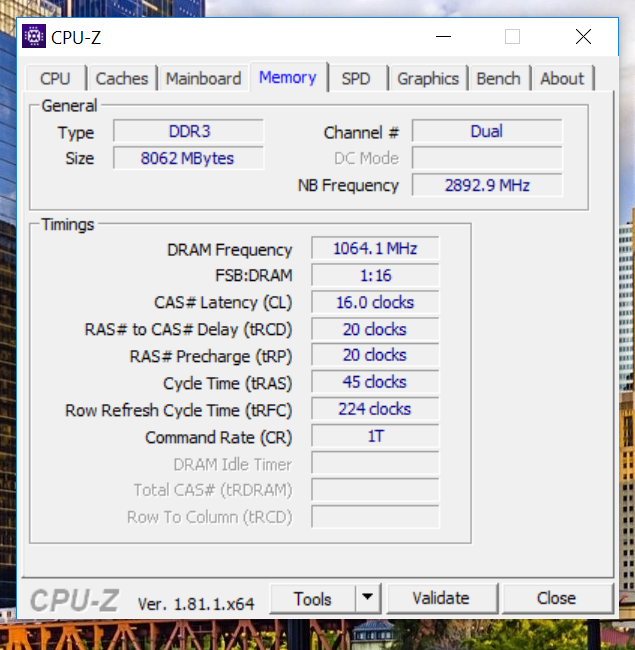Click the CPU-Z app icon in title bar
Image resolution: width=635 pixels, height=650 pixels.
coord(34,36)
